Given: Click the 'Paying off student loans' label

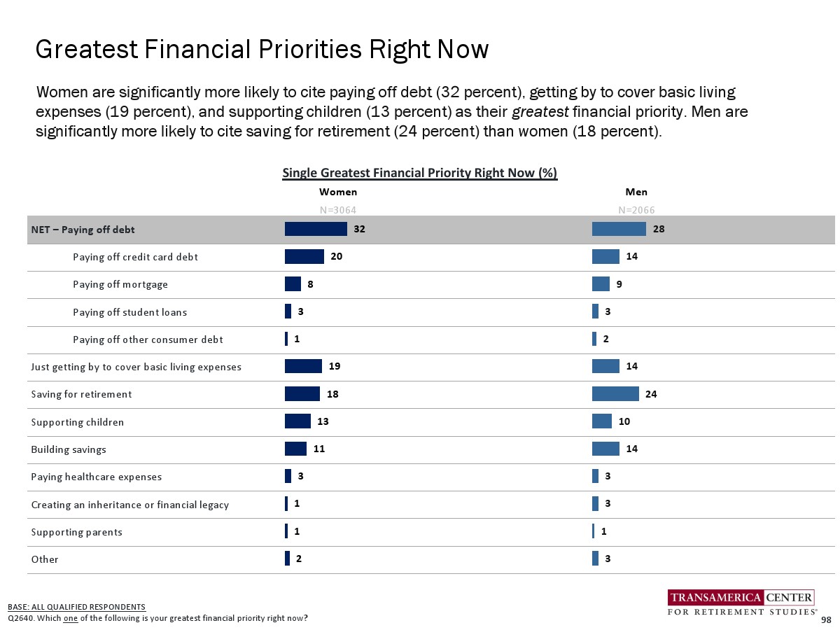Looking at the screenshot, I should [x=129, y=312].
